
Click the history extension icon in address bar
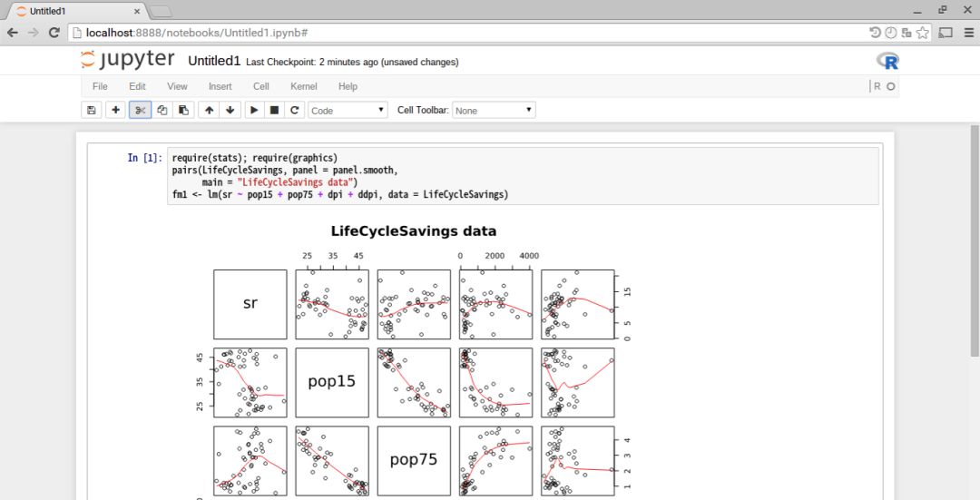click(875, 33)
